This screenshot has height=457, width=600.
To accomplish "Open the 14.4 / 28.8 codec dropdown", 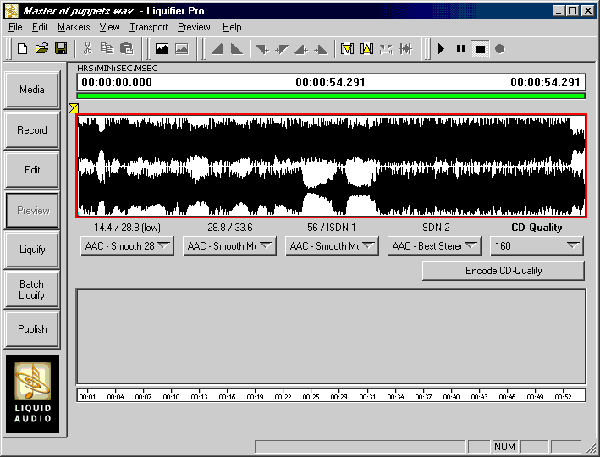I will pos(127,246).
